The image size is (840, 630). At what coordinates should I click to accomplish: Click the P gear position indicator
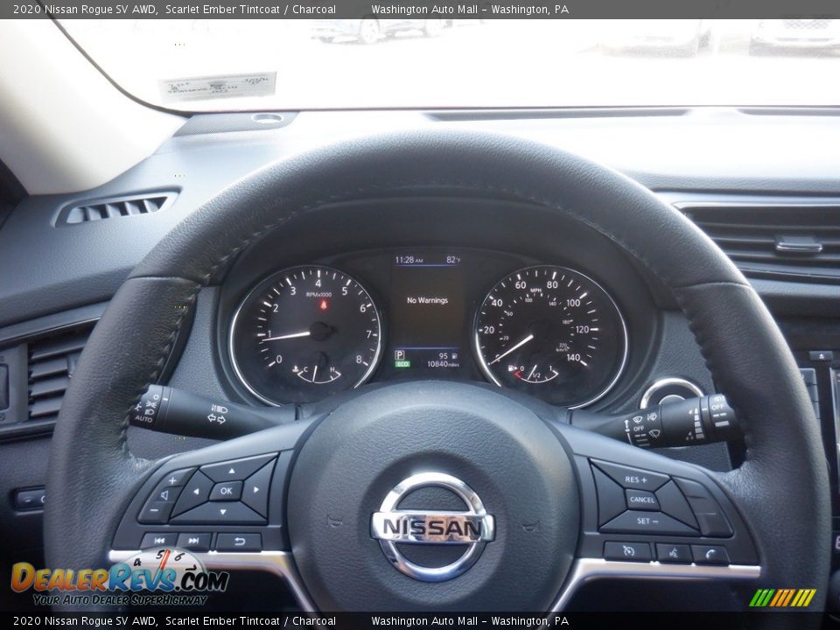400,354
